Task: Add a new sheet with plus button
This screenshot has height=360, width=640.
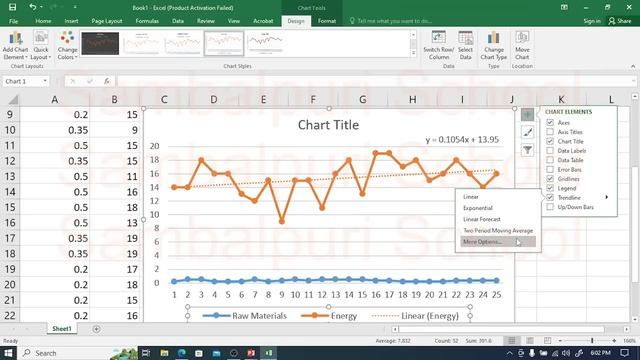Action: point(96,329)
